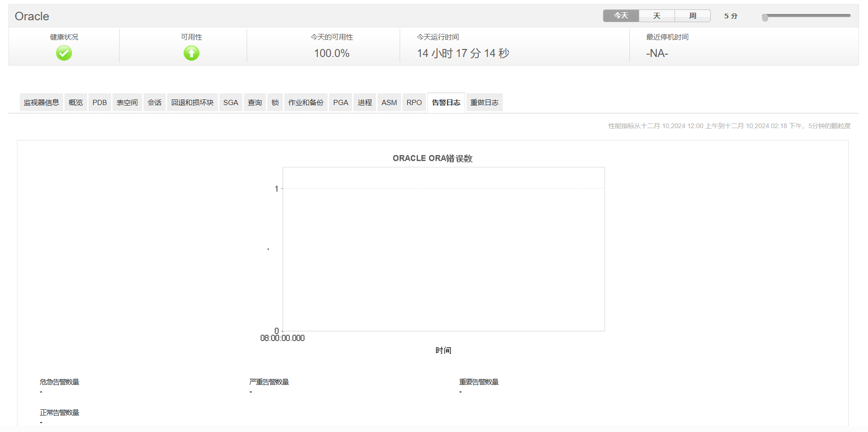Click the 最近停机时间 heading
Image resolution: width=868 pixels, height=432 pixels.
(667, 37)
